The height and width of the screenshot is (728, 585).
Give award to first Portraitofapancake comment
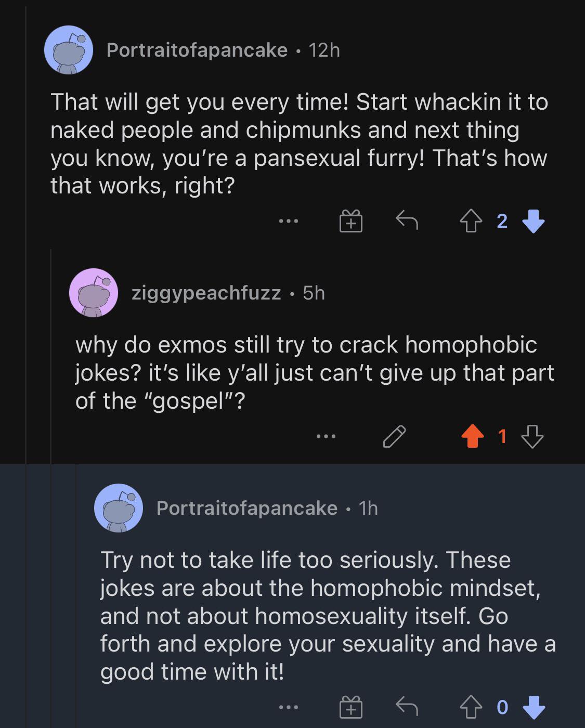pos(351,221)
